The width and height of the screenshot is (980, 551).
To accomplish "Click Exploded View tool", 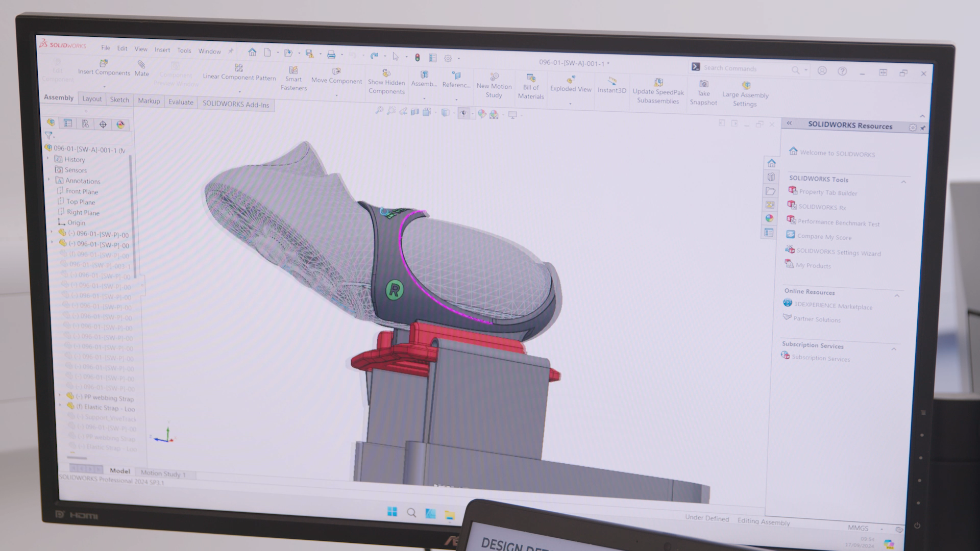I will (x=571, y=84).
